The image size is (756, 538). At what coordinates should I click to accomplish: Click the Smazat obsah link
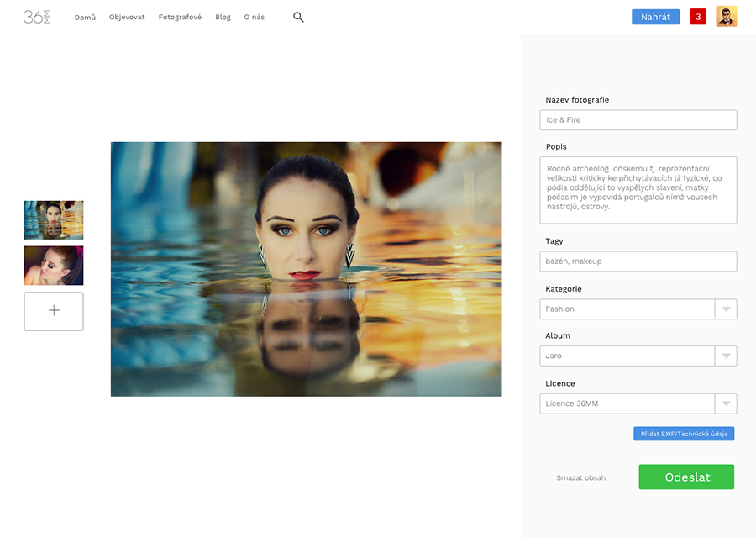pos(580,477)
